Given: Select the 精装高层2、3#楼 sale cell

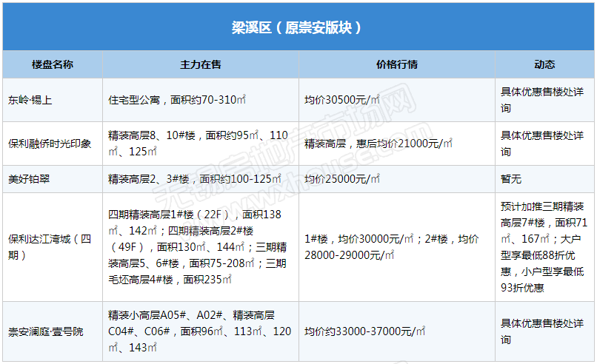Looking at the screenshot, I should tap(195, 178).
